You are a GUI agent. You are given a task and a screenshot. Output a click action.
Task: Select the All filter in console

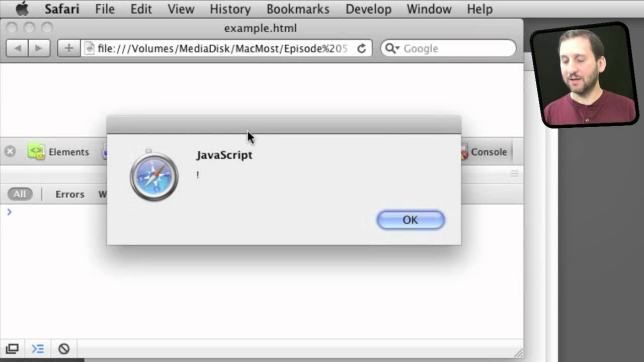click(20, 194)
